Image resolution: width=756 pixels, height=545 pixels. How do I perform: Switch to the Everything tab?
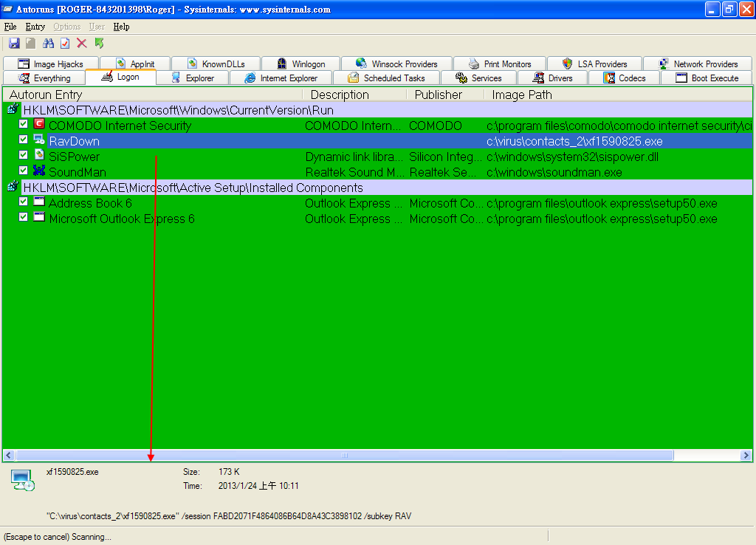[x=44, y=78]
